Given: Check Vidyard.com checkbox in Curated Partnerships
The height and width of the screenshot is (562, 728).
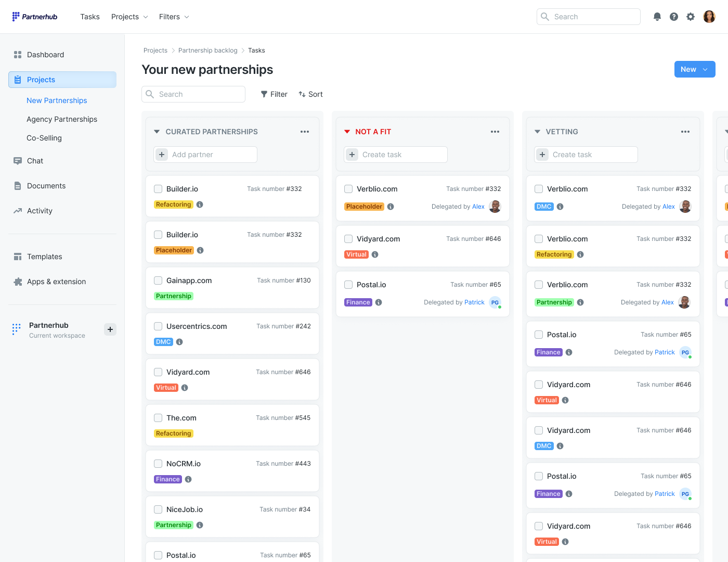Looking at the screenshot, I should click(x=158, y=372).
